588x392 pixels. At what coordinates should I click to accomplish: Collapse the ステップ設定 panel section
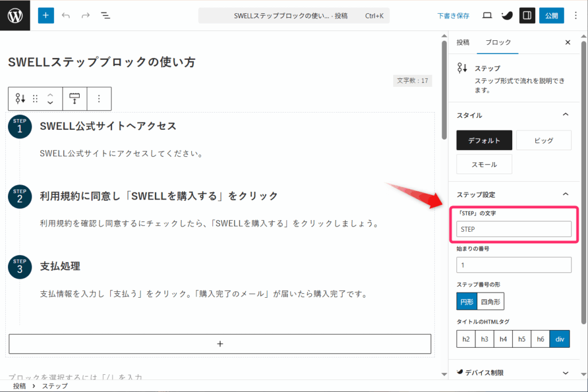pyautogui.click(x=566, y=194)
